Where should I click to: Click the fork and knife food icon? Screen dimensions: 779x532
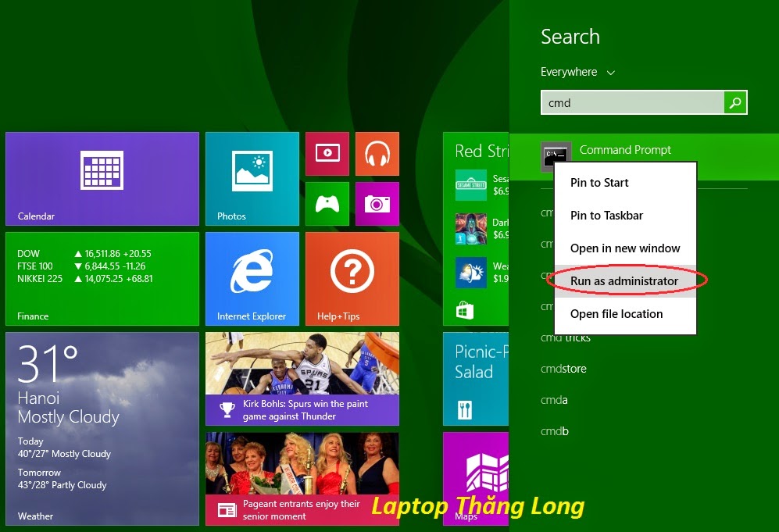pos(465,410)
